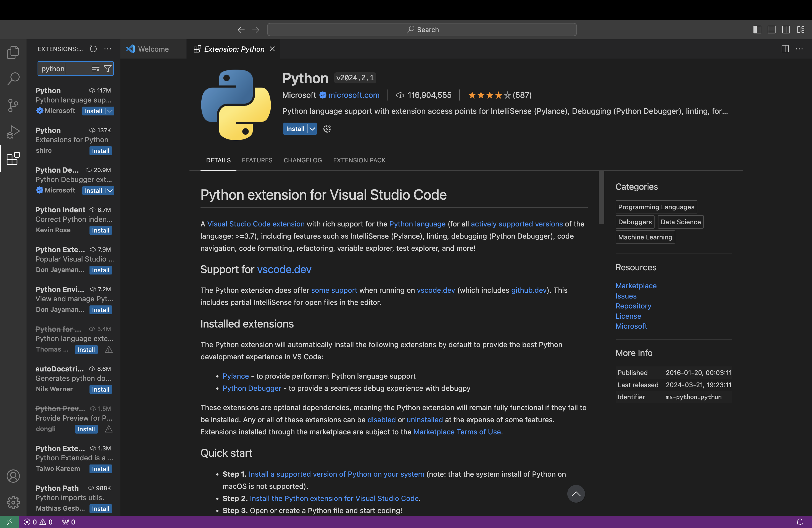Open the extension filter options
The width and height of the screenshot is (812, 528).
coord(107,68)
